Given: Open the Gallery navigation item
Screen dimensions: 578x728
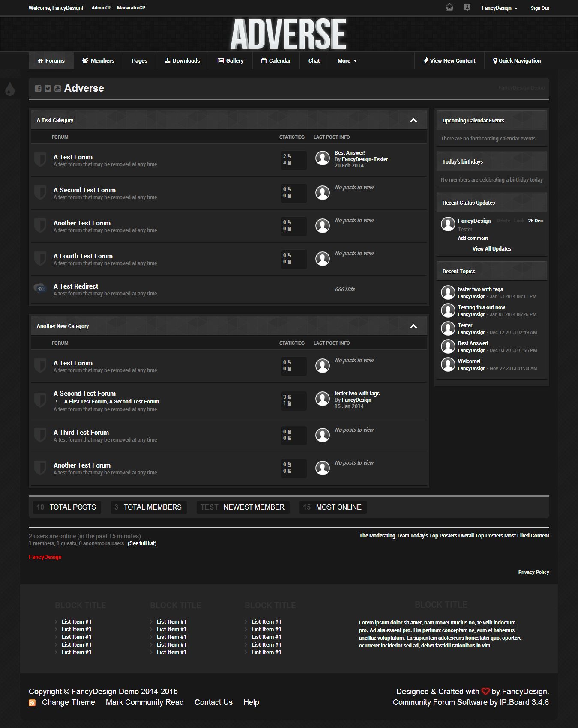Looking at the screenshot, I should [231, 61].
